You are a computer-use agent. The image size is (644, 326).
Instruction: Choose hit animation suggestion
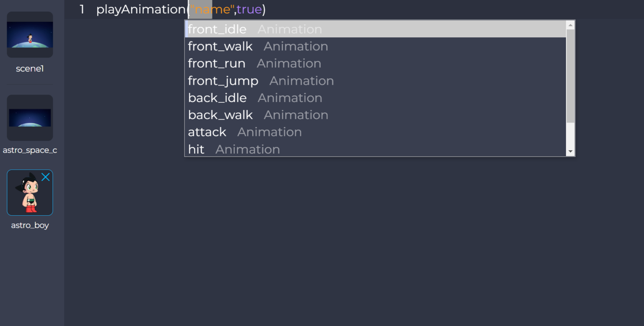[x=196, y=149]
